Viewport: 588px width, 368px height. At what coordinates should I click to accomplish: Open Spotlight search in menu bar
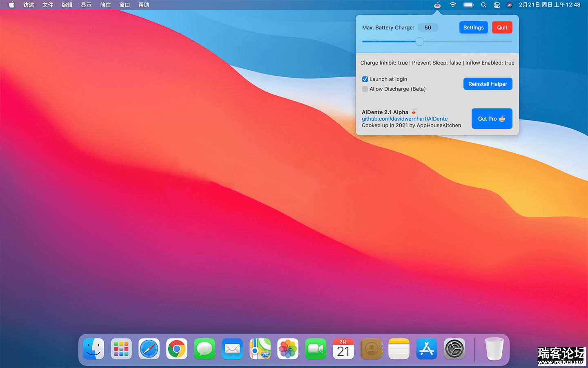tap(483, 5)
